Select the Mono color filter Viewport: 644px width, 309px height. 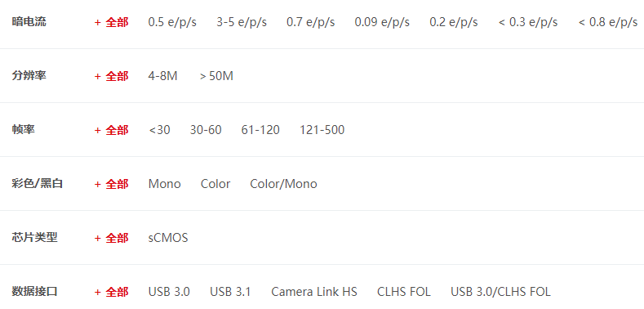click(x=164, y=184)
